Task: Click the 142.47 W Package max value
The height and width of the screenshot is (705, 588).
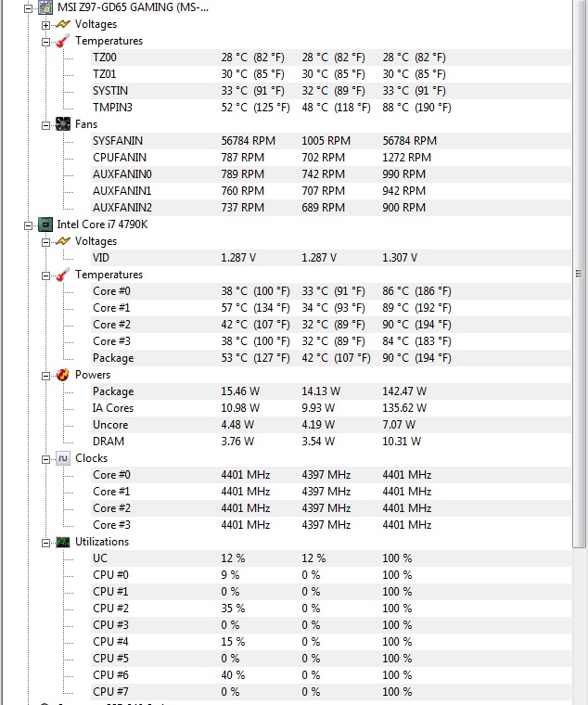Action: [404, 391]
